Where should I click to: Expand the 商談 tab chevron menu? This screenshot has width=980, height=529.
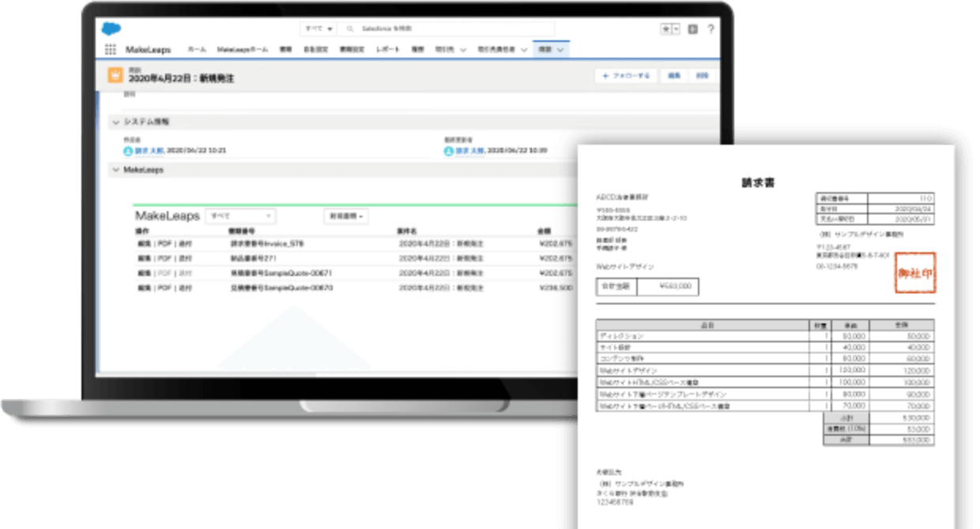(x=560, y=50)
